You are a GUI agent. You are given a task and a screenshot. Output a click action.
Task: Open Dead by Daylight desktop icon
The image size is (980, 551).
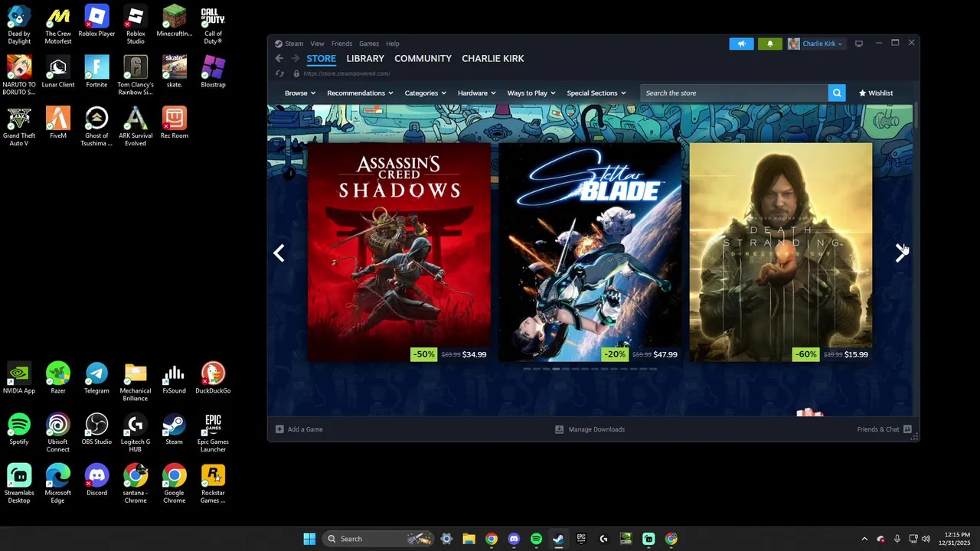(x=19, y=25)
